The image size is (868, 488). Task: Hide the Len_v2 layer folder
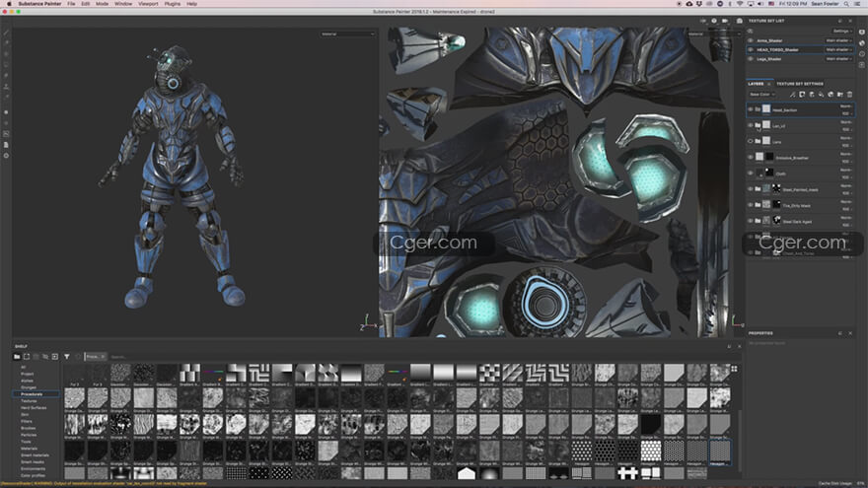tap(751, 125)
